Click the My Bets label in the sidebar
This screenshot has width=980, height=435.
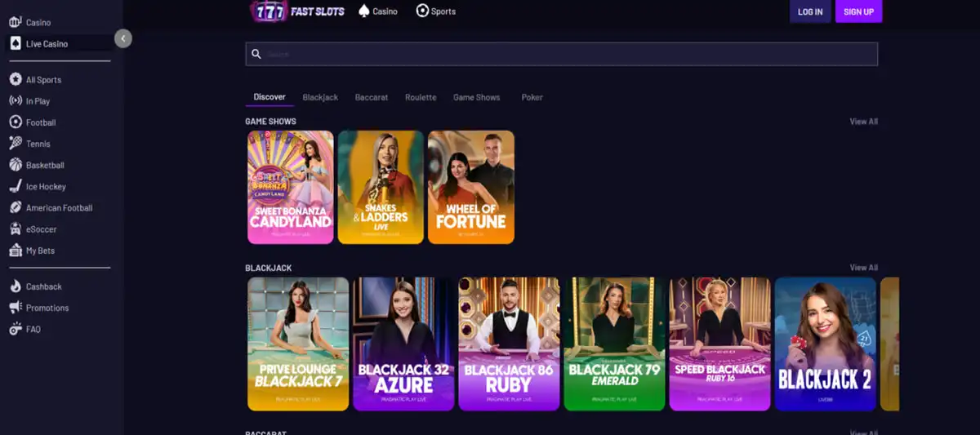[41, 251]
